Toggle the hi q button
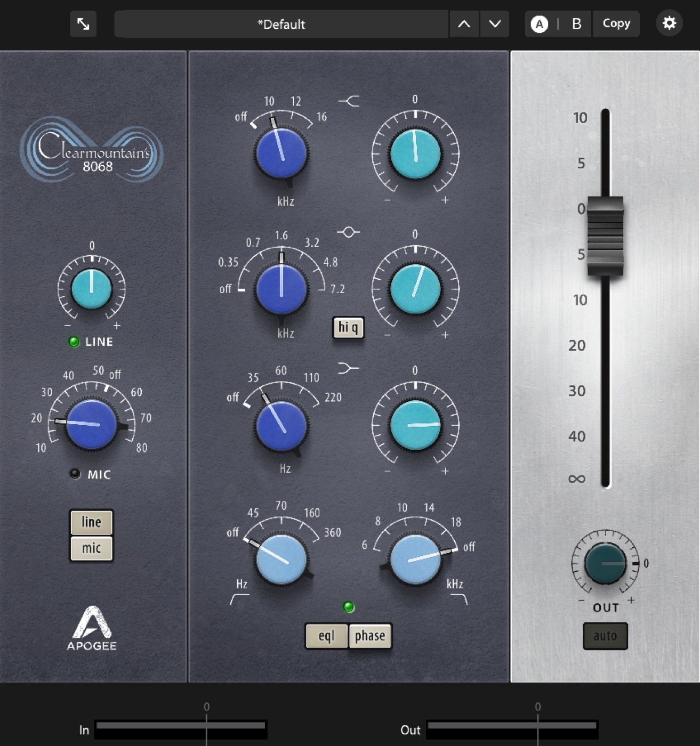The image size is (700, 746). (348, 327)
